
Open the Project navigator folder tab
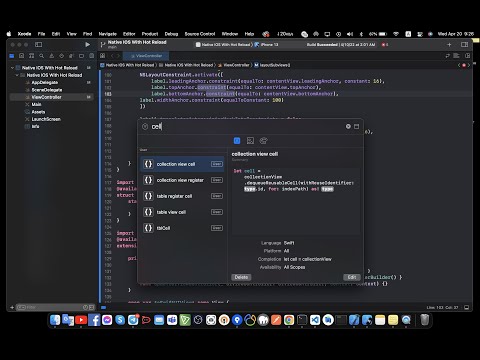click(12, 56)
